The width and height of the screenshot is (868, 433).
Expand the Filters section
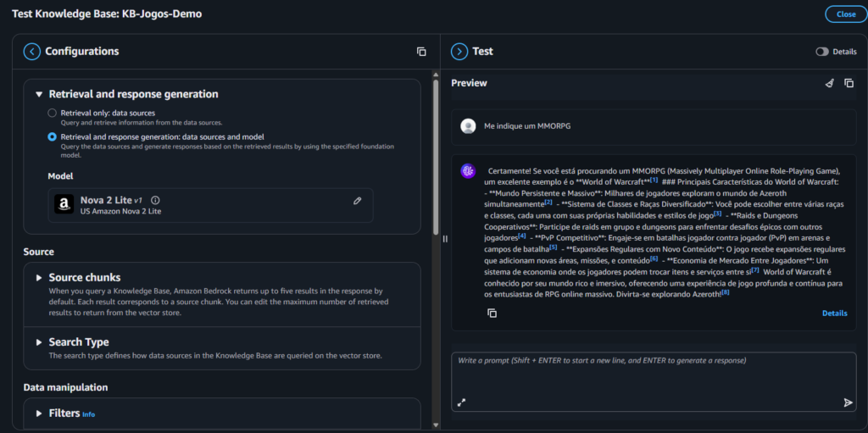(39, 414)
